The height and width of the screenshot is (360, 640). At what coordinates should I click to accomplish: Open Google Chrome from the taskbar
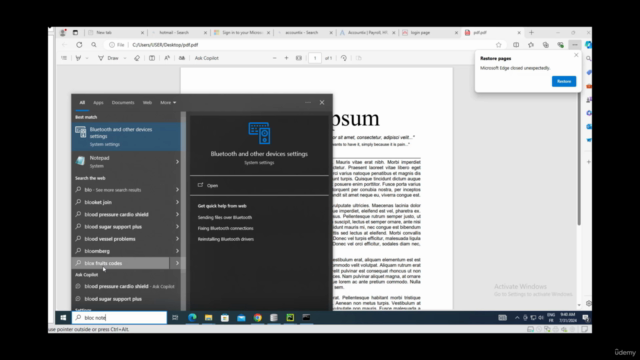(258, 318)
